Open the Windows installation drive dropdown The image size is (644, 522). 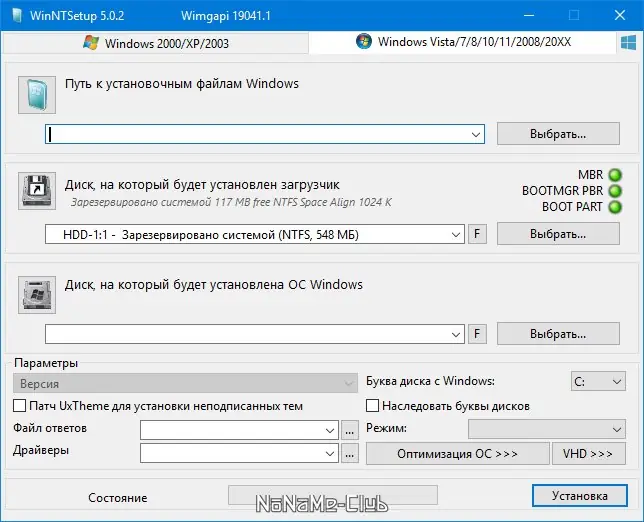(x=455, y=334)
